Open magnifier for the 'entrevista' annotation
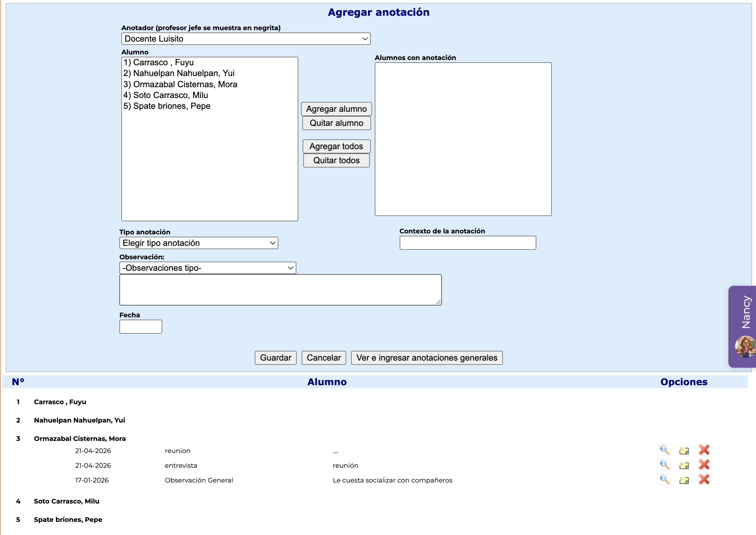This screenshot has height=535, width=756. [664, 465]
